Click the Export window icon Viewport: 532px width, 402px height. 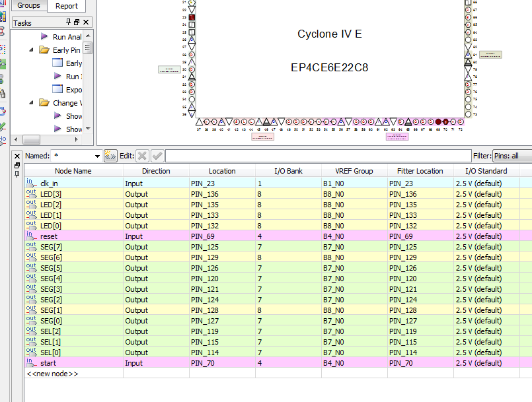click(x=57, y=89)
